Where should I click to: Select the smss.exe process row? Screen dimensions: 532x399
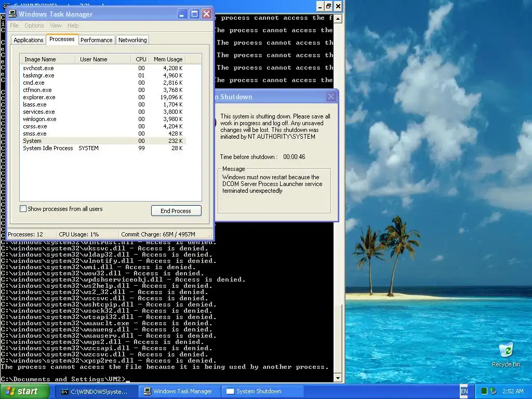coord(103,134)
